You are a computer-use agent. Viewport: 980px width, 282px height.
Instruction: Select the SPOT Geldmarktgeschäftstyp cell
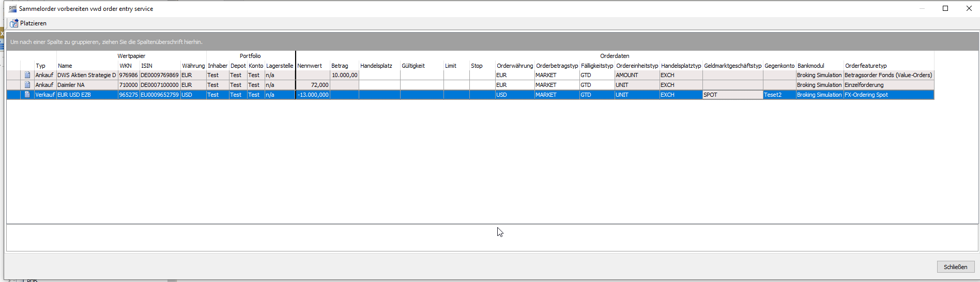tap(732, 95)
